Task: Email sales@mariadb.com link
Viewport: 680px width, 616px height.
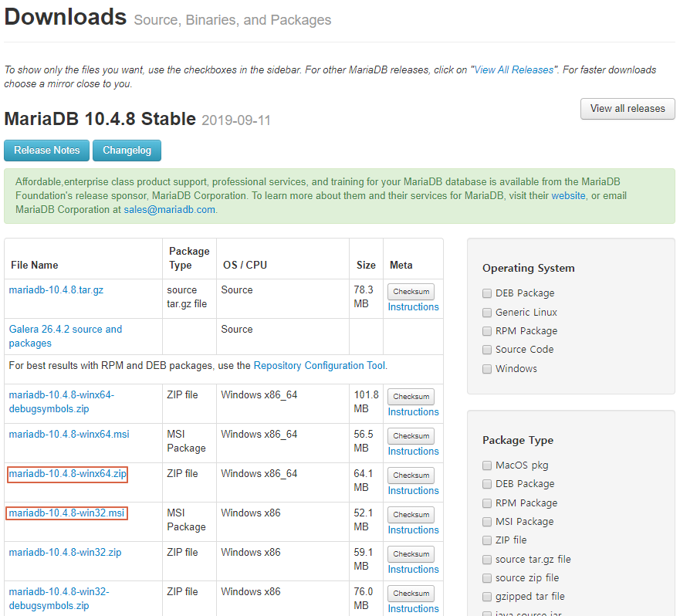Action: pyautogui.click(x=170, y=209)
